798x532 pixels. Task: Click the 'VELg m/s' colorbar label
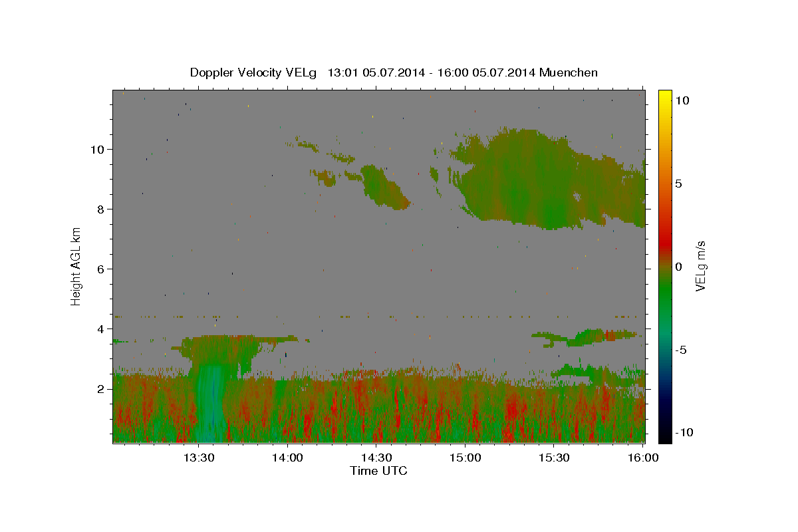coord(700,267)
